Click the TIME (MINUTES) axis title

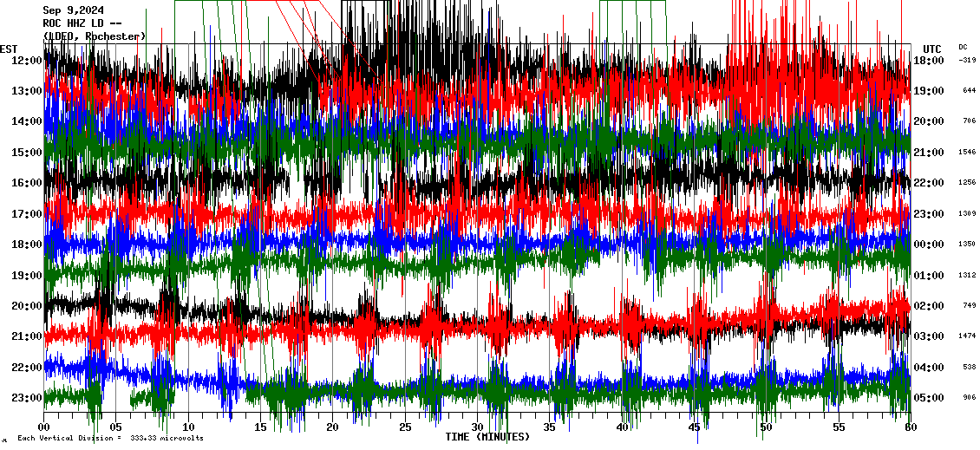(487, 437)
